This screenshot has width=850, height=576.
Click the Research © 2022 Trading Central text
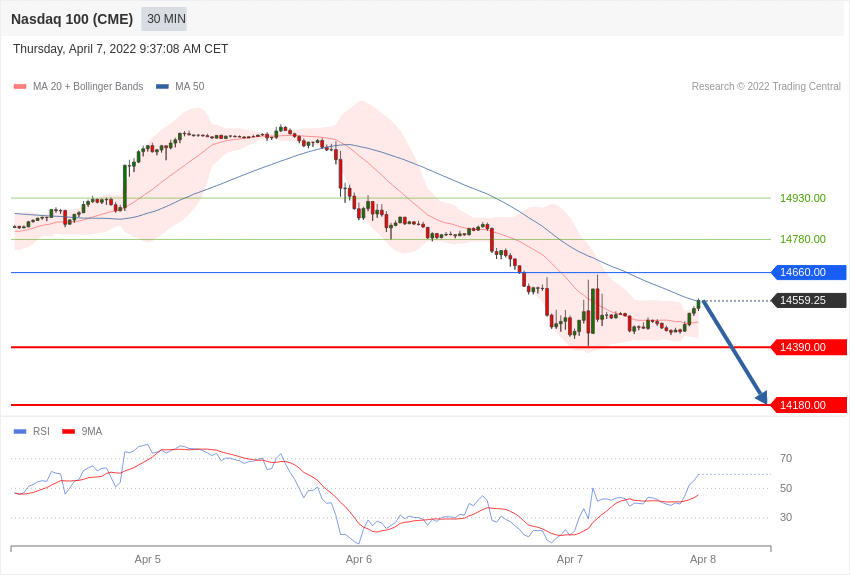[x=766, y=87]
